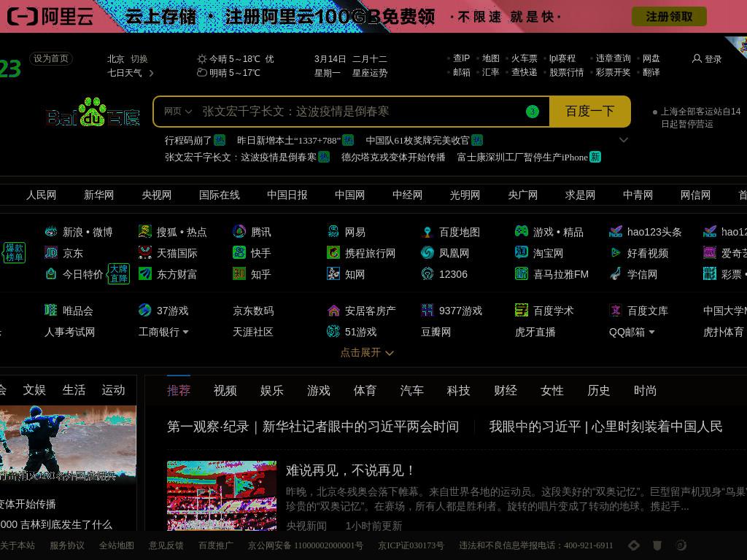Viewport: 747px width, 560px height.
Task: Click the 安居客房产 house icon
Action: coord(333,311)
